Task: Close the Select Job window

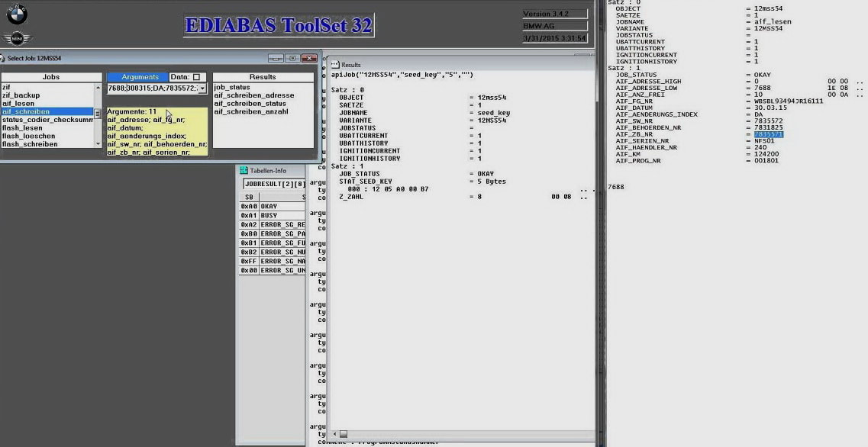Action: tap(309, 58)
